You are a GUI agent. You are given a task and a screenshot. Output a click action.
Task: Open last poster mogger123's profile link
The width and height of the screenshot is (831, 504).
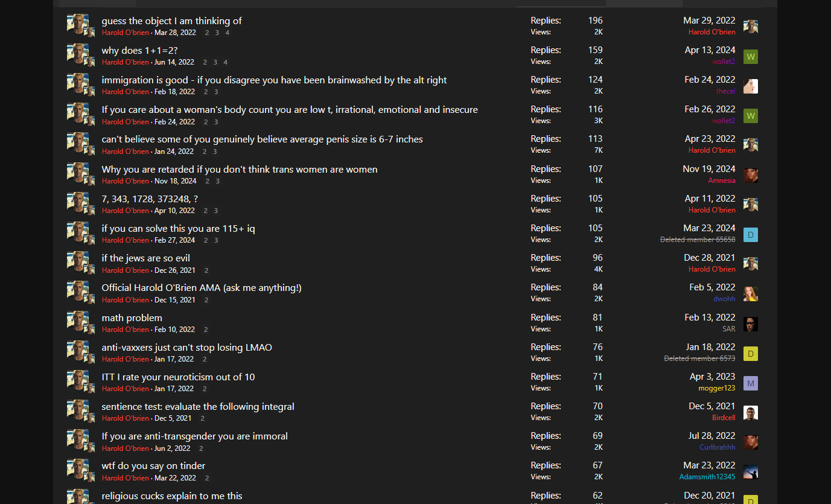coord(716,388)
